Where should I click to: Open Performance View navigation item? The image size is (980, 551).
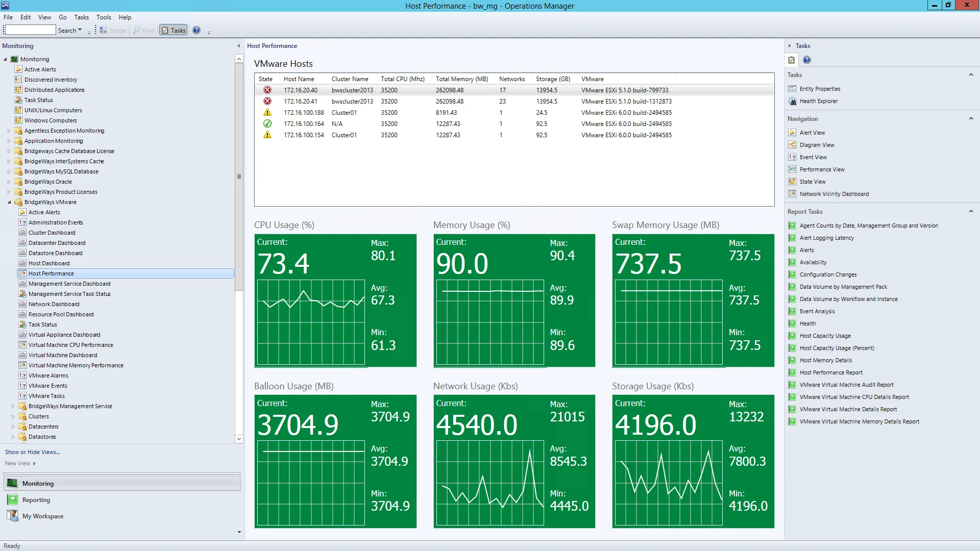822,169
